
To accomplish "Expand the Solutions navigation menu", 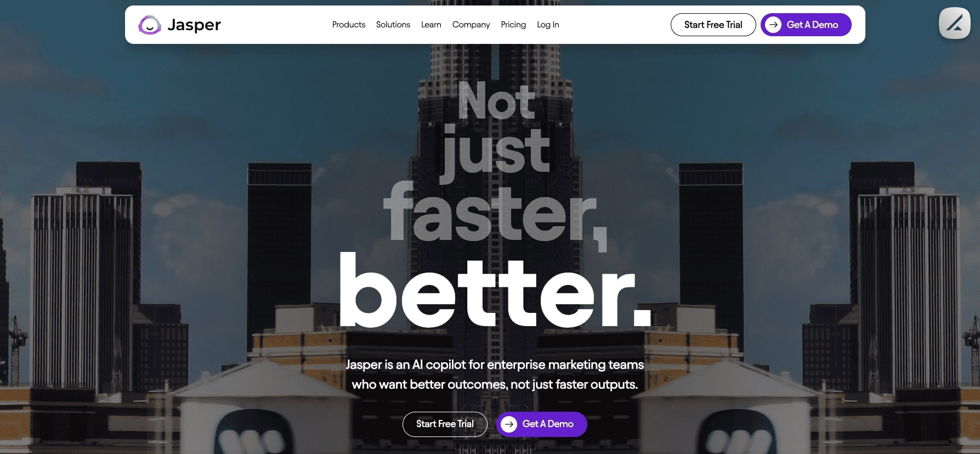I will coord(393,25).
